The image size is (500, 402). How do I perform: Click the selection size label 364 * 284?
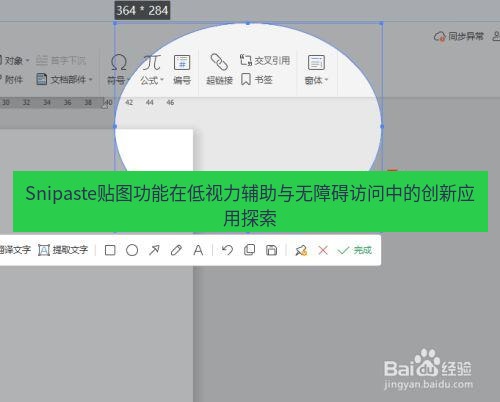[x=142, y=11]
